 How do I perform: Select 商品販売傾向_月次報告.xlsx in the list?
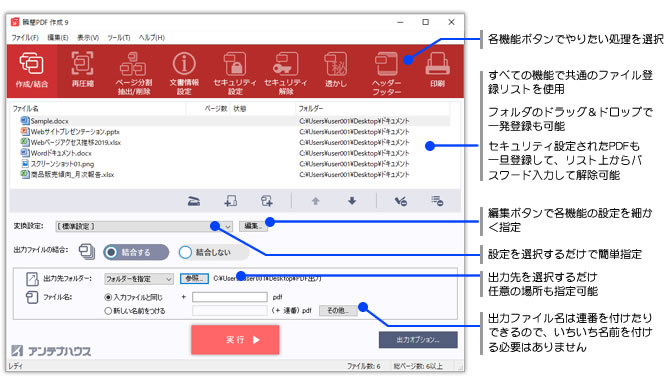point(231,174)
